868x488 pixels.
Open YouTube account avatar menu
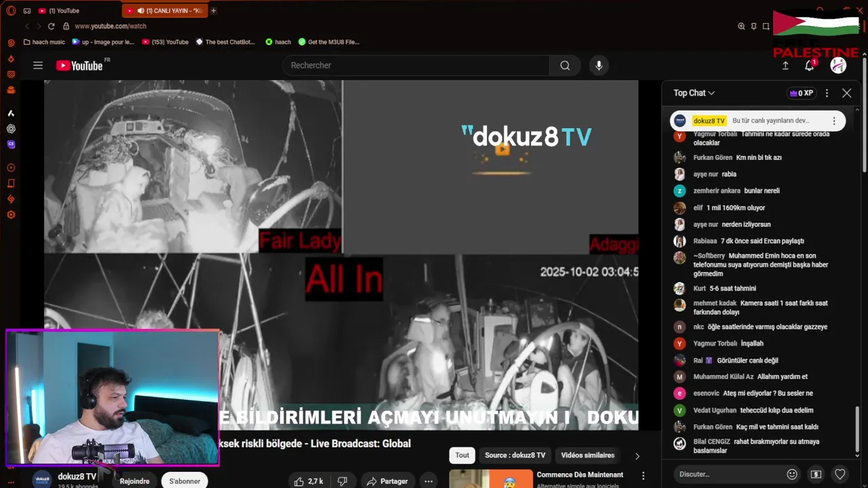click(x=838, y=66)
